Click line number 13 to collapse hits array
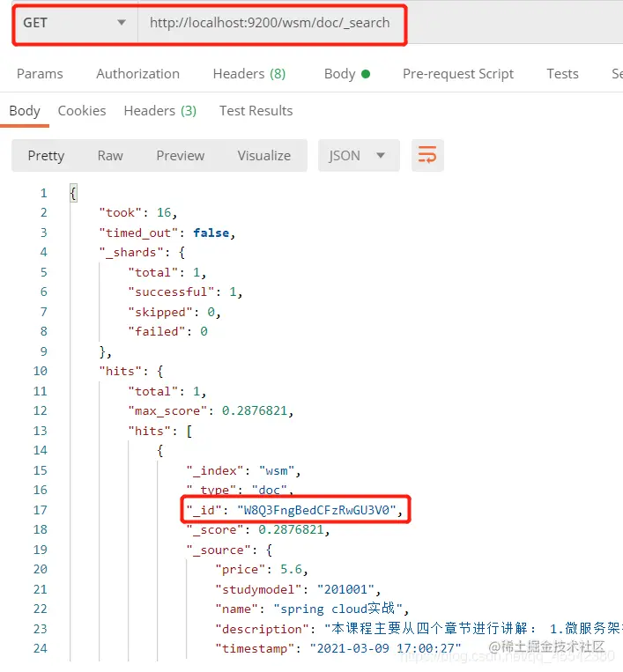Screen dimensions: 623x672 coord(41,431)
